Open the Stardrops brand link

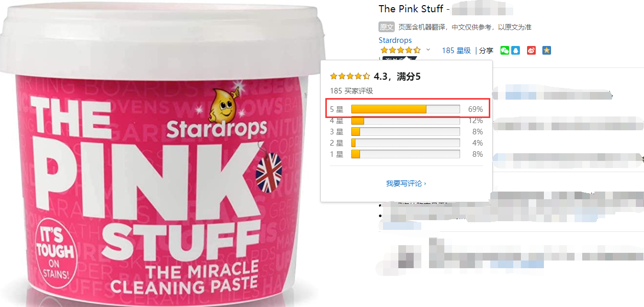coord(395,40)
